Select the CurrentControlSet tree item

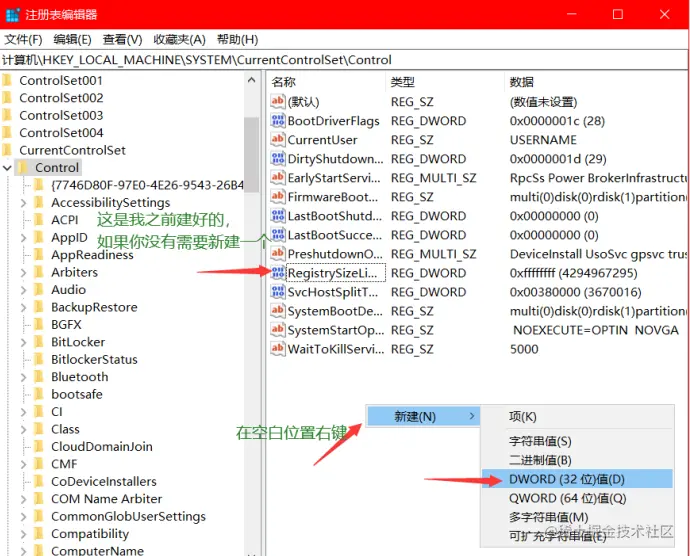(x=73, y=150)
